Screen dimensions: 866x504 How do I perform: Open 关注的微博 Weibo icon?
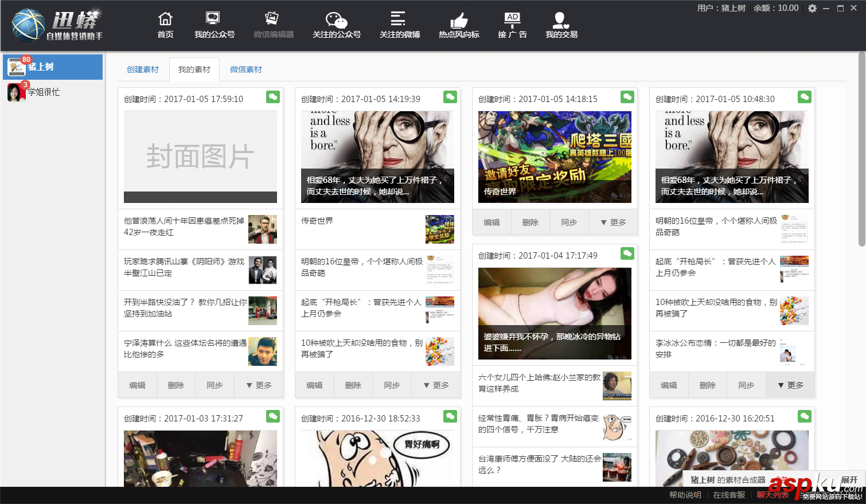pyautogui.click(x=399, y=24)
